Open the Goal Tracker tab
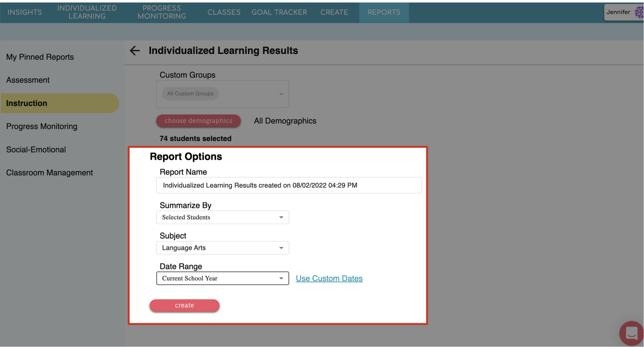This screenshot has height=347, width=644. click(x=279, y=12)
